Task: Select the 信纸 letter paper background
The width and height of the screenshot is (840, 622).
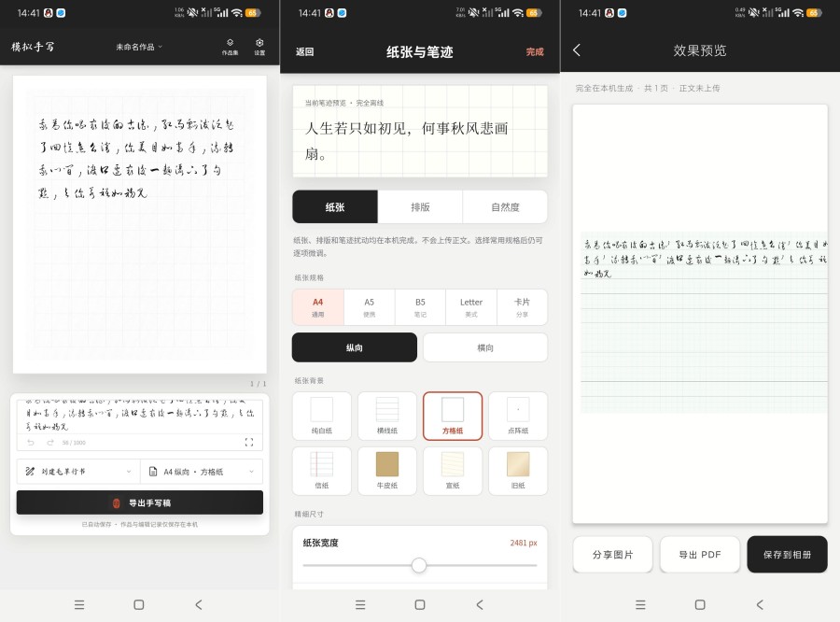Action: click(x=321, y=471)
